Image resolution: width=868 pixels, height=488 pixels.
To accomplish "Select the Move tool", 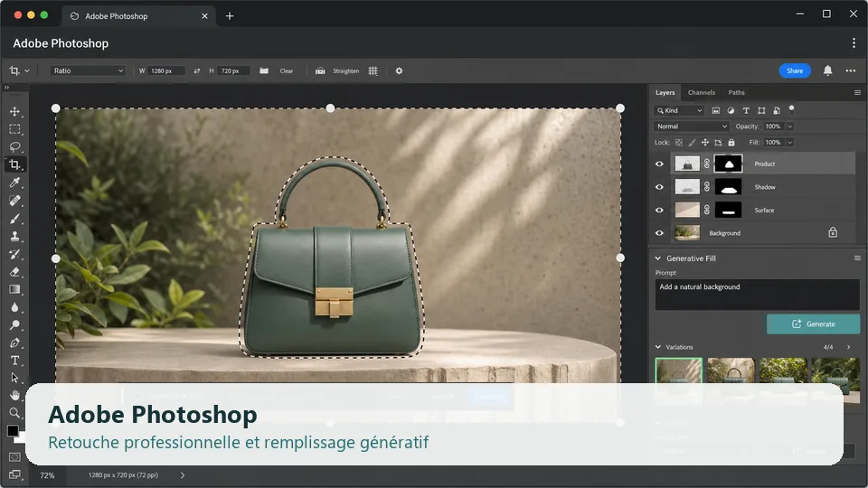I will coord(15,111).
